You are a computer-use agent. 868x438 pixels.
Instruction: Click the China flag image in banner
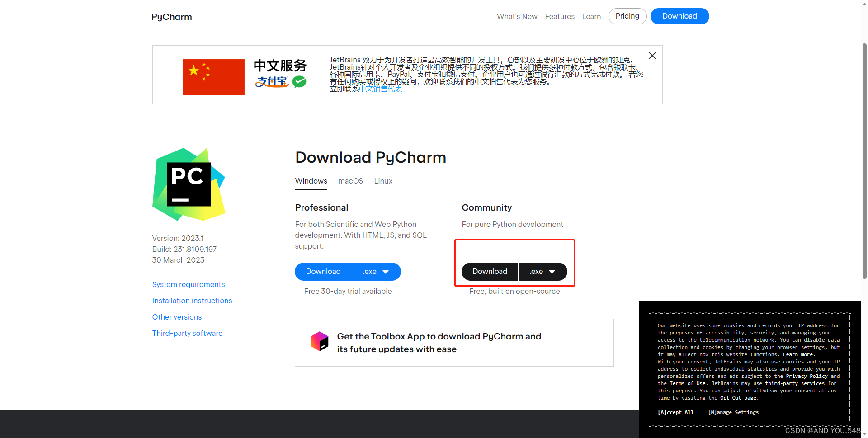pos(213,77)
